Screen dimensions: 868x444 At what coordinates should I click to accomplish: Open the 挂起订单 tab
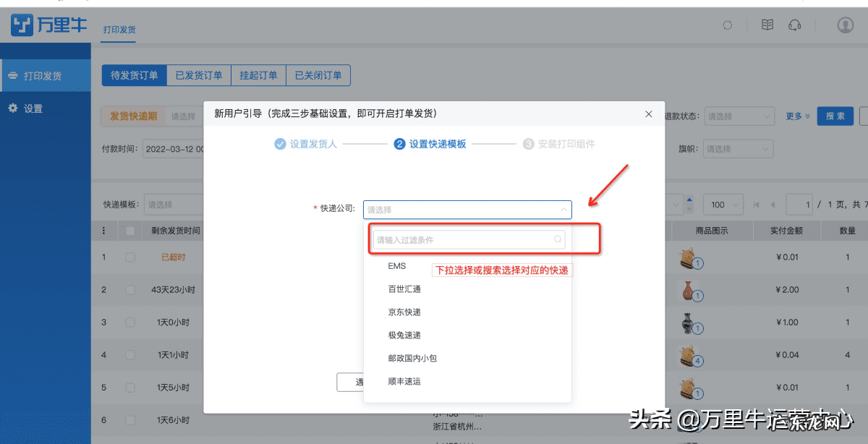(x=258, y=74)
